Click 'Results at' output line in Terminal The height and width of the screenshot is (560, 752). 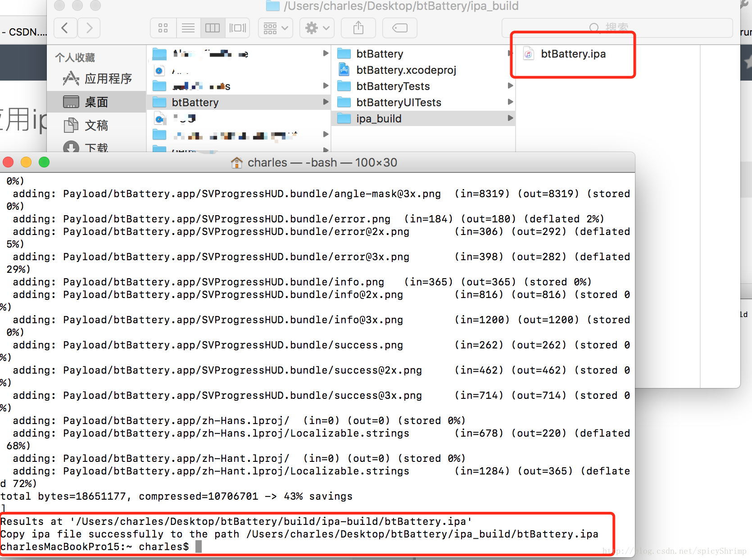(x=236, y=521)
